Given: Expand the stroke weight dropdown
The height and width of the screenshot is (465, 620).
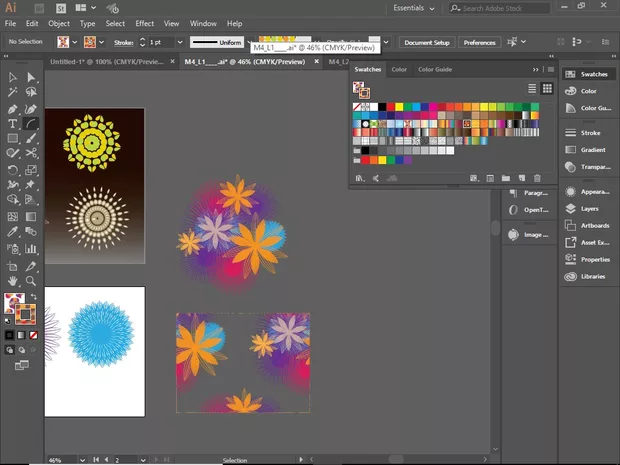Looking at the screenshot, I should (179, 43).
